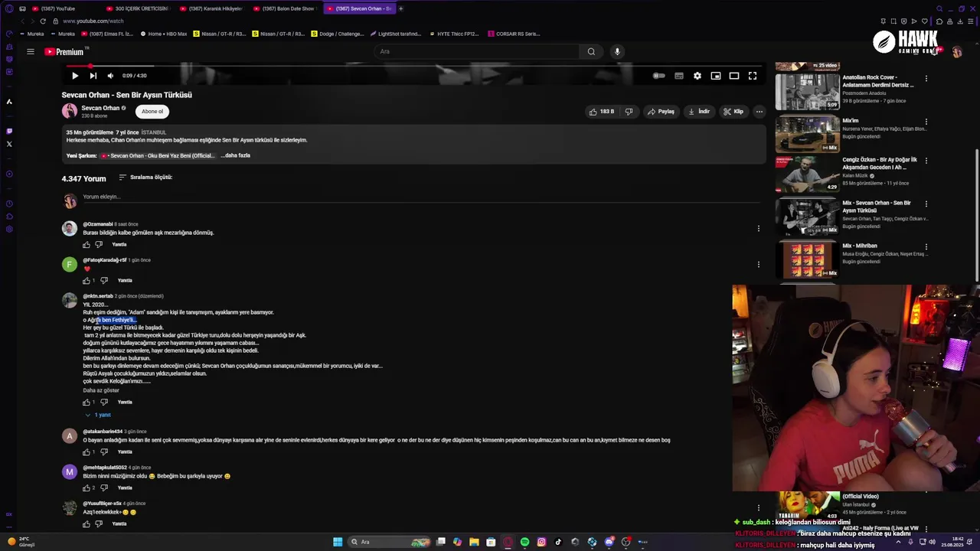The image size is (980, 551).
Task: Focus the YouTube 'Ara' search field
Action: [x=476, y=51]
